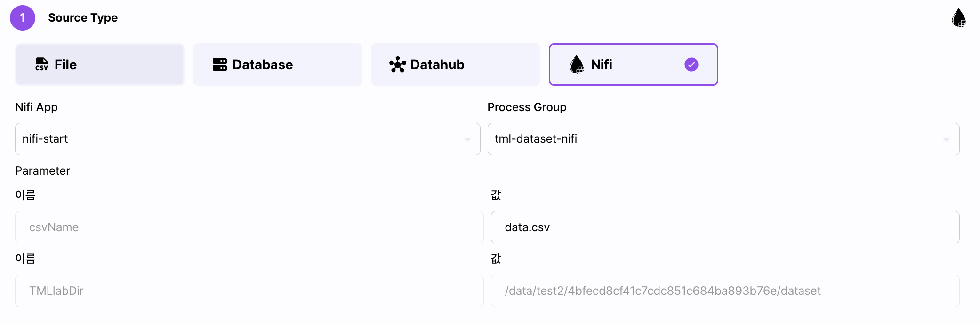Image resolution: width=980 pixels, height=324 pixels.
Task: Click the Process Group dropdown arrow
Action: point(946,139)
